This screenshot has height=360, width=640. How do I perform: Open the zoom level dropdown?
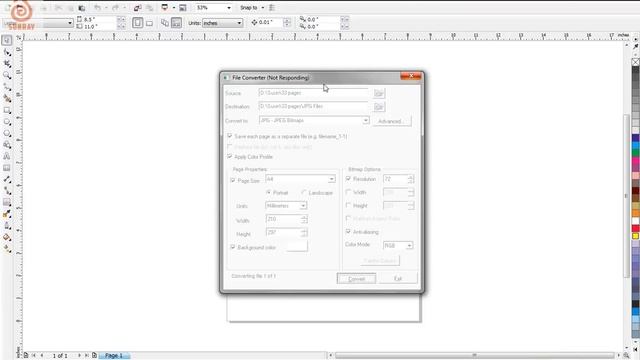229,8
